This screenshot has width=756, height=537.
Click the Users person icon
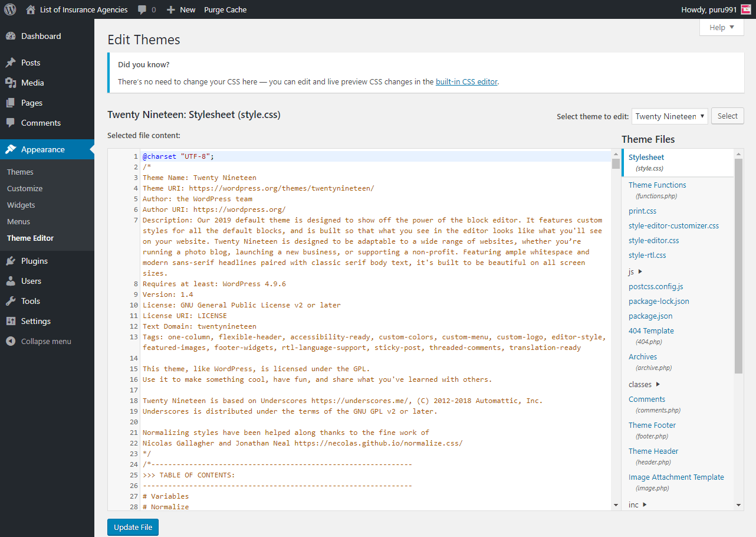11,281
